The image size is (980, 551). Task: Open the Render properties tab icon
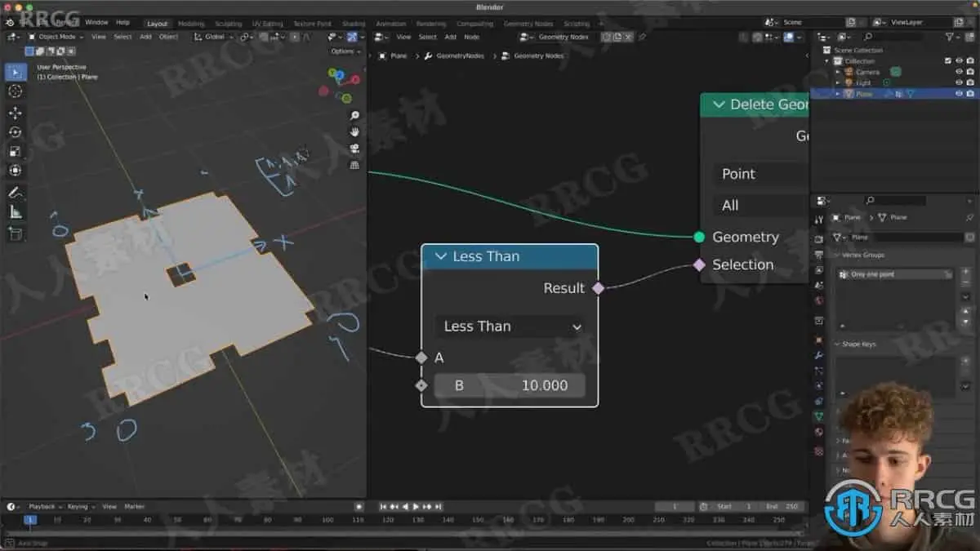pos(819,239)
